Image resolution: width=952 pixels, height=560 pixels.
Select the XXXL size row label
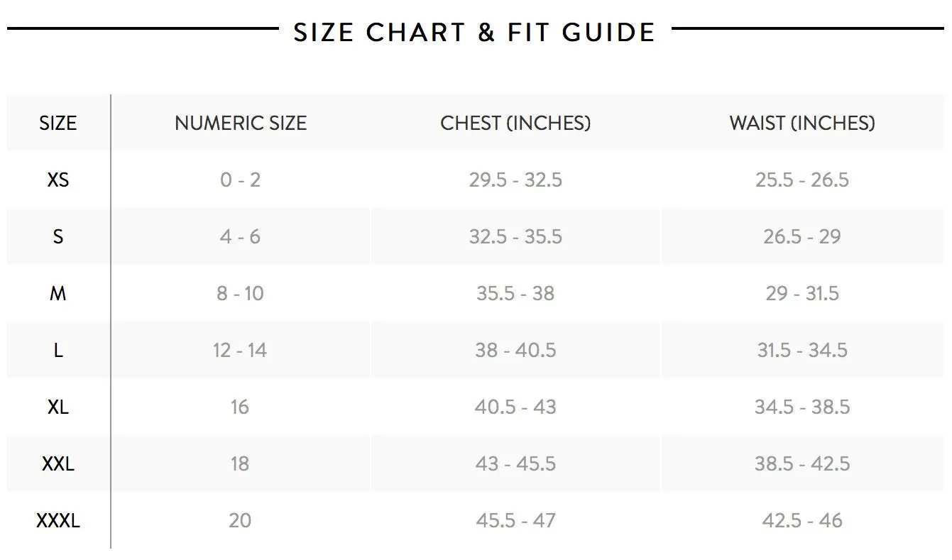point(58,520)
